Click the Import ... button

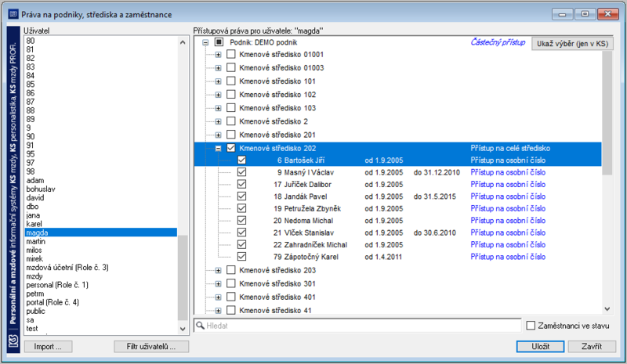pos(48,347)
